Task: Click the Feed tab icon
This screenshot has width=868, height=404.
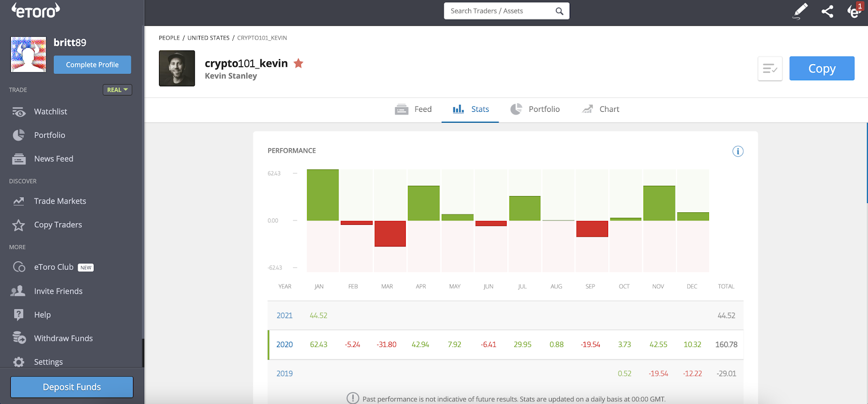Action: tap(401, 110)
